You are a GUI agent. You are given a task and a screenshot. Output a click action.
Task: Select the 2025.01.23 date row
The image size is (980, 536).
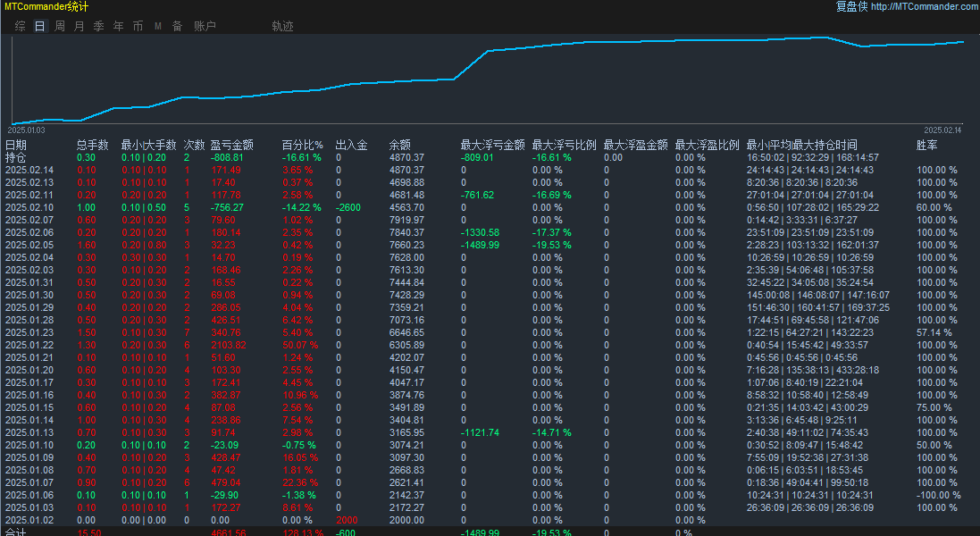tap(29, 332)
